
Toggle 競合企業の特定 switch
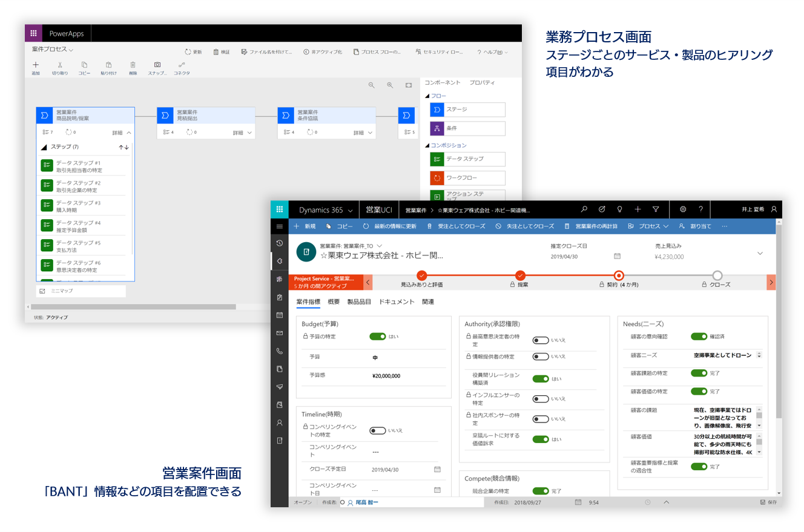click(541, 491)
